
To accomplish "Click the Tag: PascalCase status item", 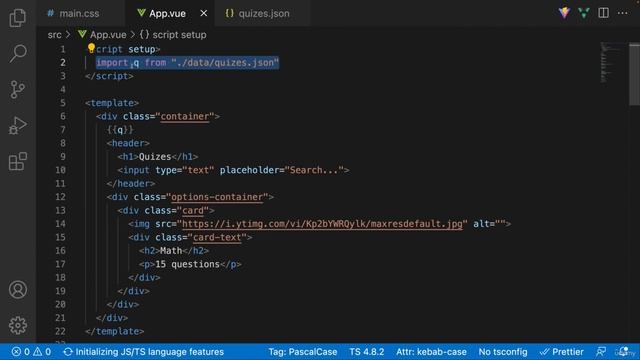I will click(x=302, y=352).
